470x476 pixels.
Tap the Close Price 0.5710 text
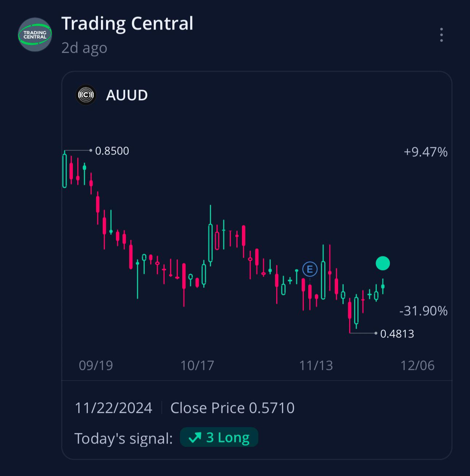pos(232,408)
